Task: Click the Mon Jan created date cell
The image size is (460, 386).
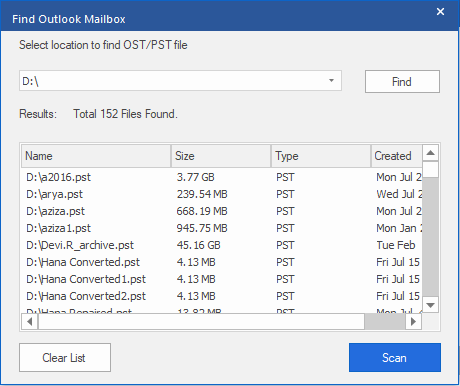Action: tap(399, 228)
